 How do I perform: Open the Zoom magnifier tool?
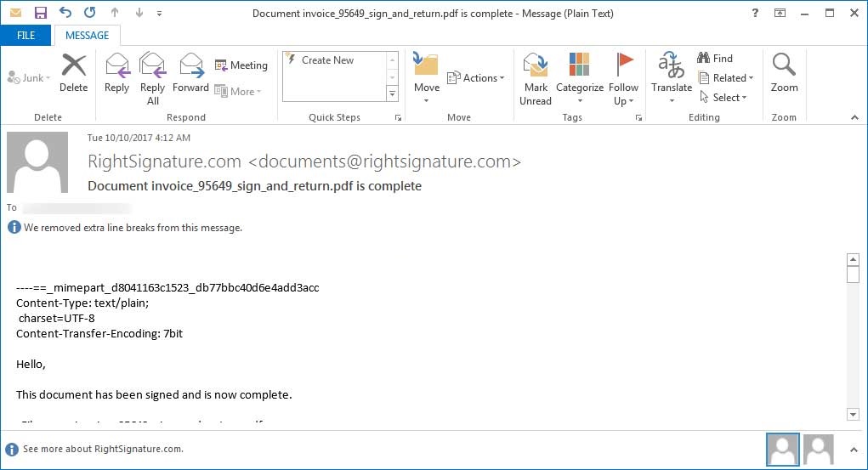(784, 72)
